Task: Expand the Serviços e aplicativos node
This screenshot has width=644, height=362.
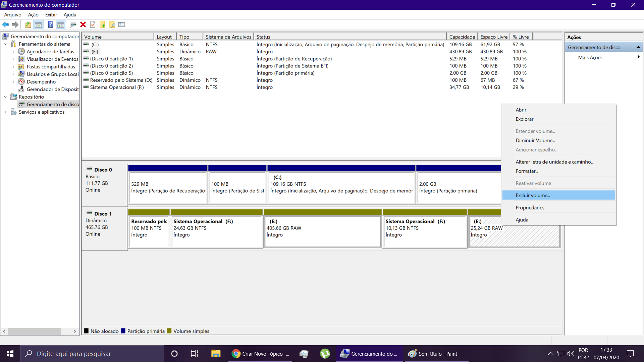Action: 5,112
